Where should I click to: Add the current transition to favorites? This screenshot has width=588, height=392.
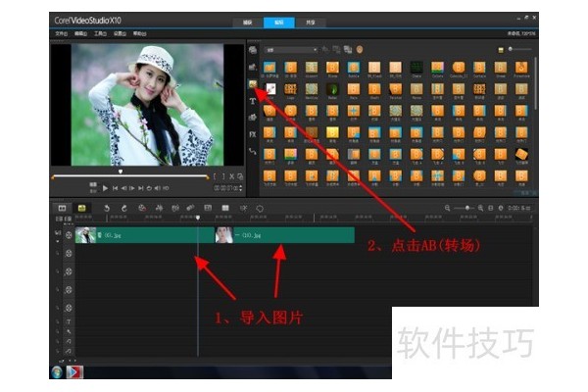point(325,50)
